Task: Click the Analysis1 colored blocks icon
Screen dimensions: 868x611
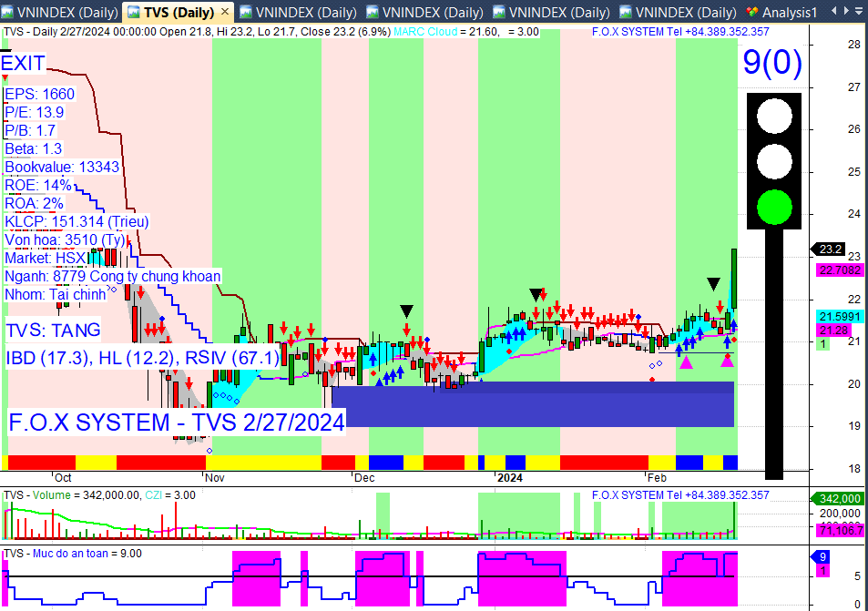Action: pos(751,12)
